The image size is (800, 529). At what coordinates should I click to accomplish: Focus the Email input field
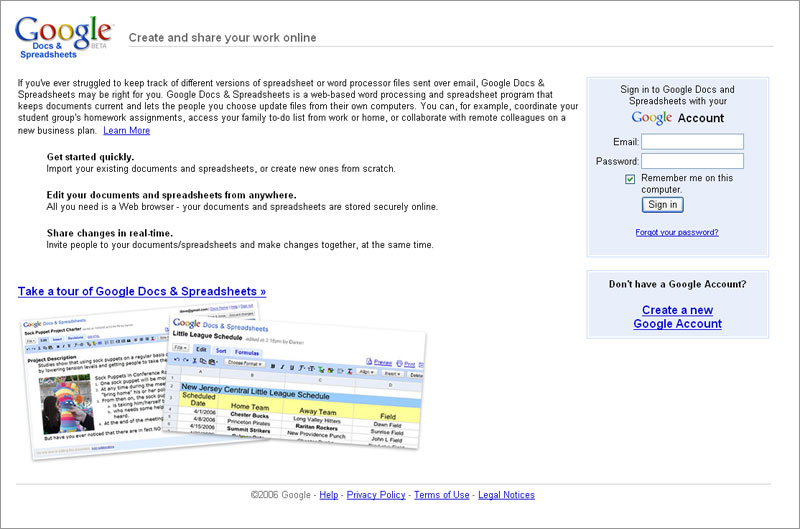tap(692, 142)
